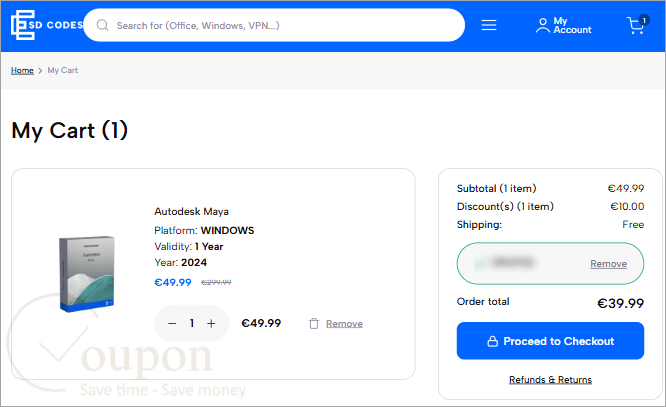Image resolution: width=666 pixels, height=407 pixels.
Task: Select the My Cart breadcrumb text
Action: [x=62, y=71]
